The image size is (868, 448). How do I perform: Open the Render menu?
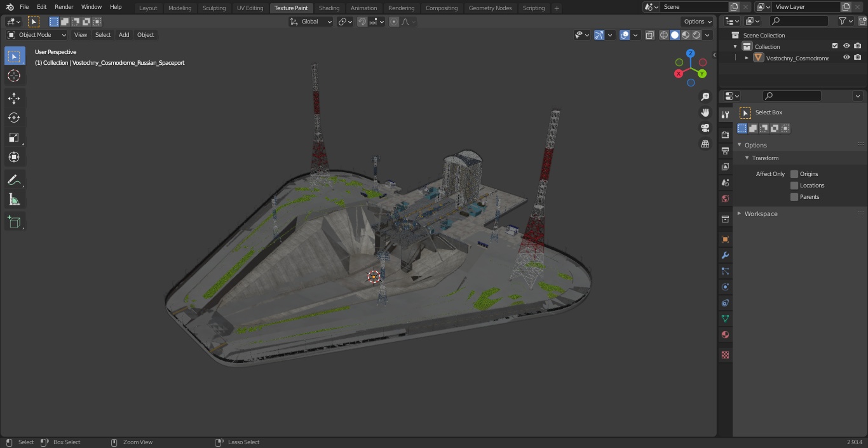pyautogui.click(x=64, y=7)
